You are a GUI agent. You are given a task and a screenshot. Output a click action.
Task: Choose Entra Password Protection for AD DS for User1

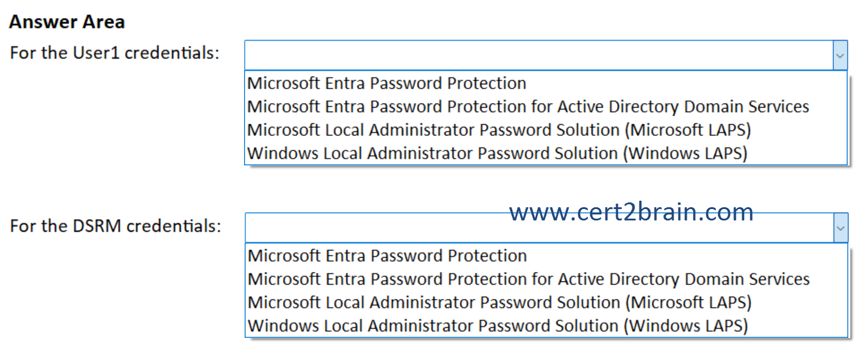coord(528,107)
